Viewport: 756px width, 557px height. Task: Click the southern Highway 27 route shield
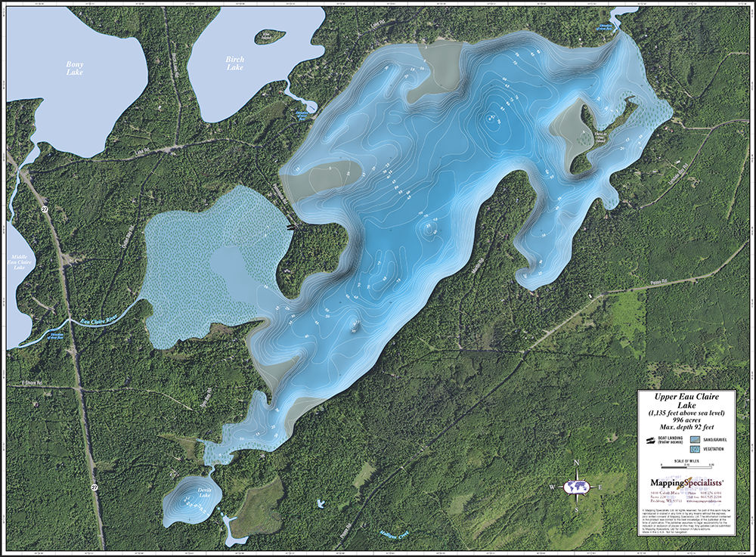click(x=94, y=487)
